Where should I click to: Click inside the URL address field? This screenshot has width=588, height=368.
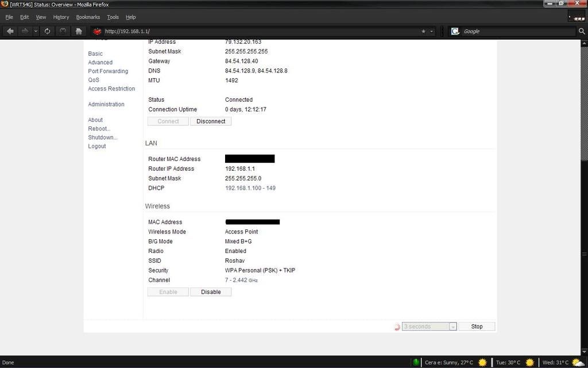[x=258, y=31]
